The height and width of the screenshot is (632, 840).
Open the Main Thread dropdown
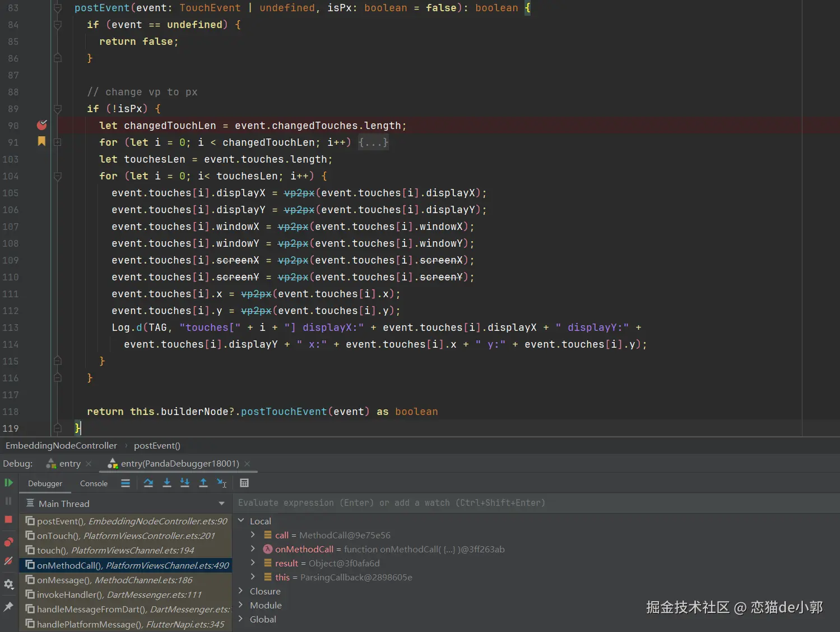click(x=222, y=504)
